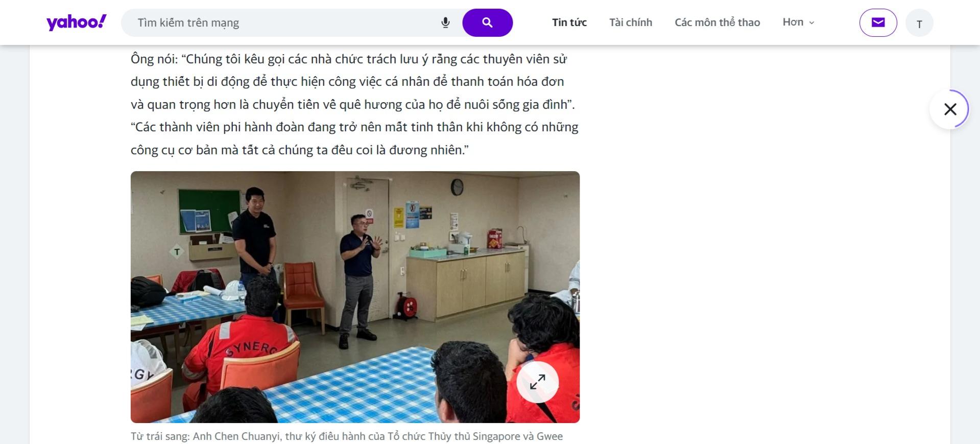The height and width of the screenshot is (444, 980).
Task: Click the quote starting Các thành viên phi hành đoàn
Action: [354, 138]
